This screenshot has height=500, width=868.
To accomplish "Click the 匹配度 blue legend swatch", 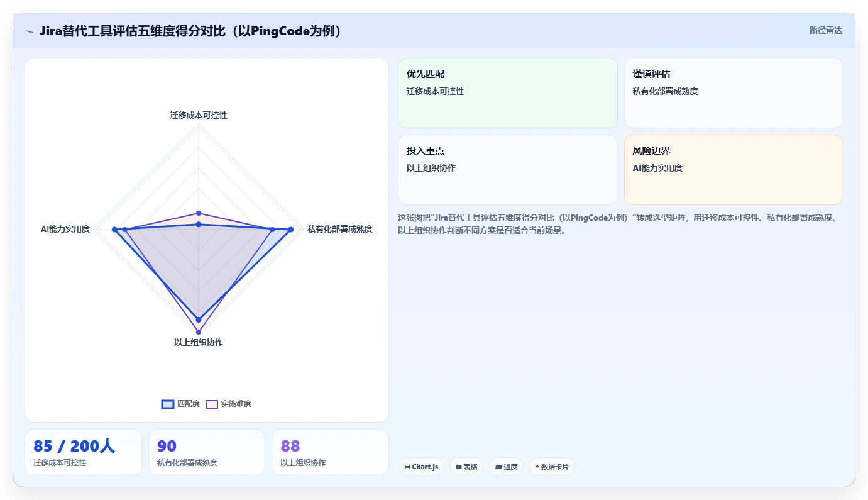I will tap(168, 404).
